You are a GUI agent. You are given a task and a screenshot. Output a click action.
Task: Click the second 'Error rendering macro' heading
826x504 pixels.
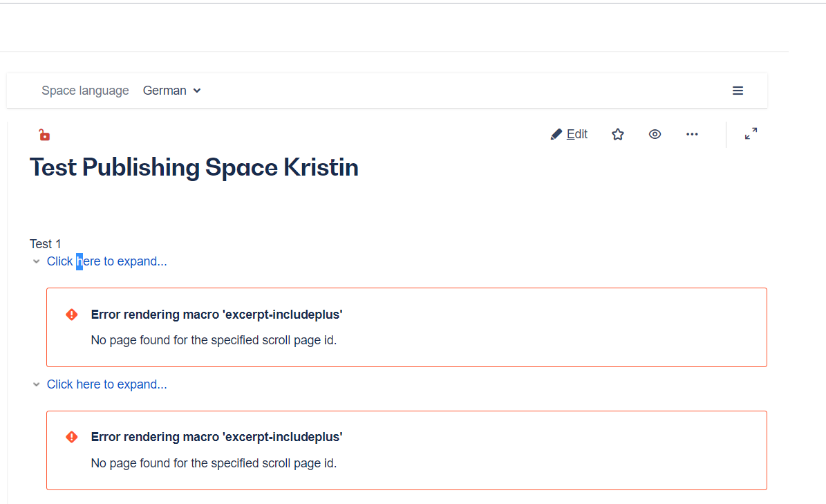click(x=216, y=437)
